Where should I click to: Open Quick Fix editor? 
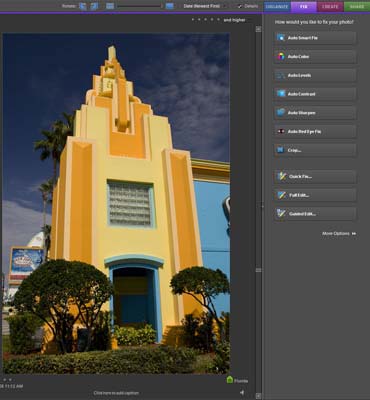point(315,176)
